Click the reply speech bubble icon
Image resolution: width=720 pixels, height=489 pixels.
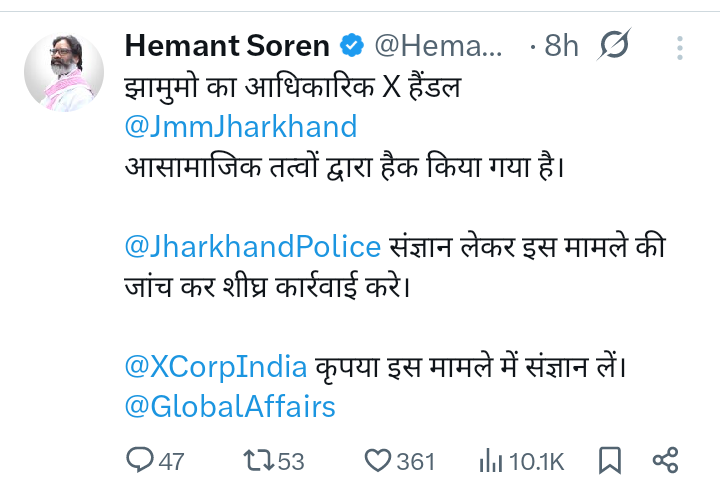pos(139,460)
